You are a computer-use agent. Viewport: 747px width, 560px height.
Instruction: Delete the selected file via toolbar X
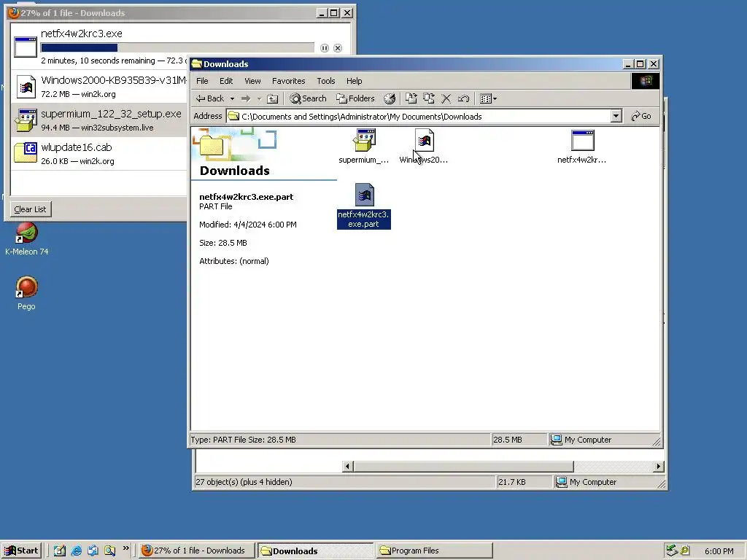point(446,98)
